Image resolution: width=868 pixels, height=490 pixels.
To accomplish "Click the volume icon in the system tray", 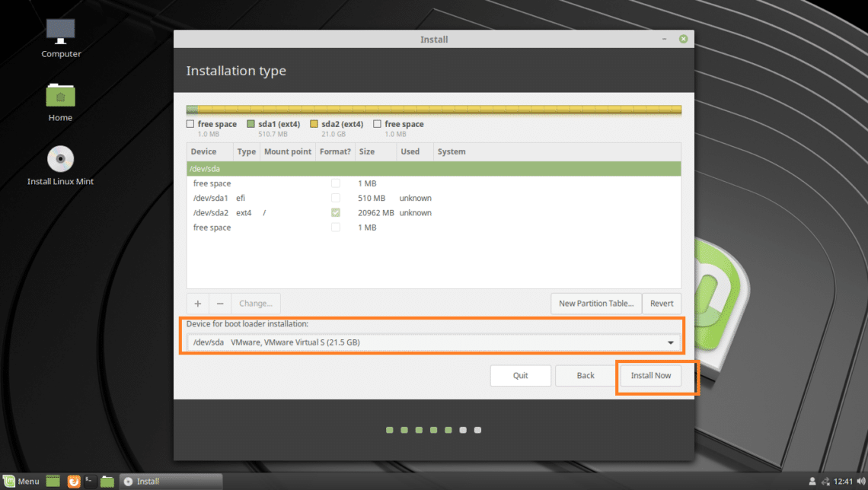I will 861,481.
